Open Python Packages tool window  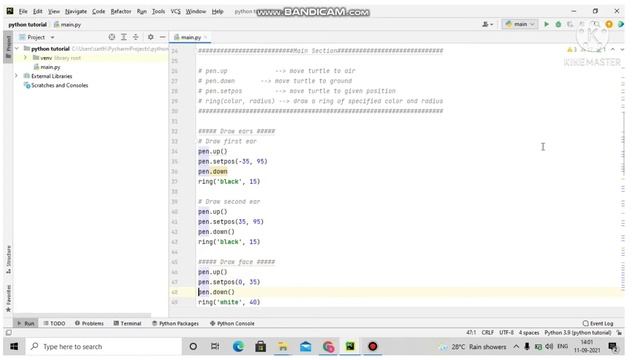coord(175,323)
